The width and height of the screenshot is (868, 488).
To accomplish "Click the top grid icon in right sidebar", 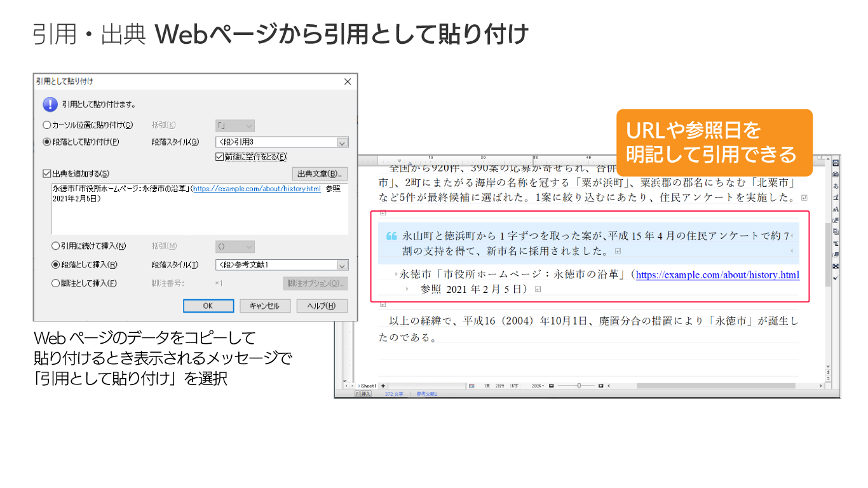I will coord(835,163).
